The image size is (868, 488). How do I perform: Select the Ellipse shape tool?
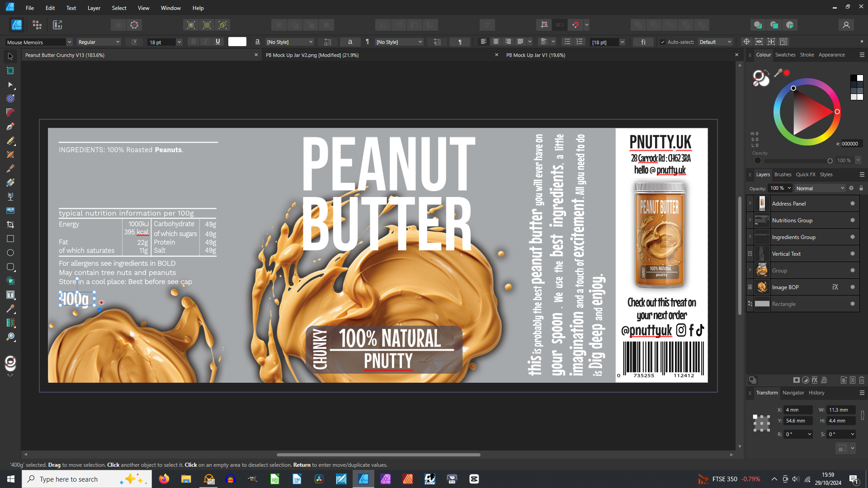10,253
